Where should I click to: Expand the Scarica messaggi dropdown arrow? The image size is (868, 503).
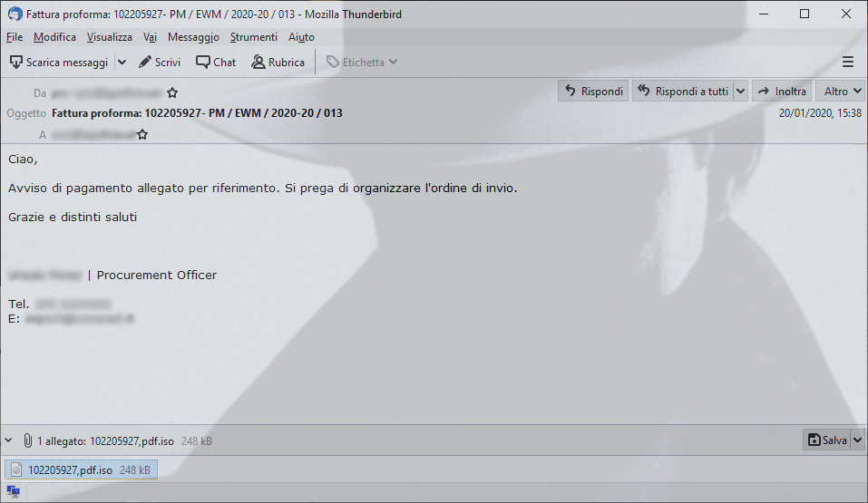tap(122, 62)
